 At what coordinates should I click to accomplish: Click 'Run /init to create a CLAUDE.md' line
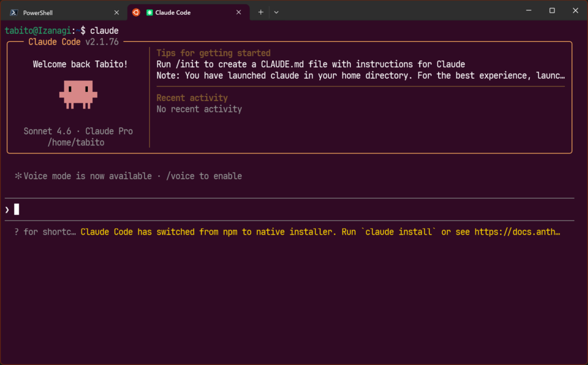tap(311, 64)
